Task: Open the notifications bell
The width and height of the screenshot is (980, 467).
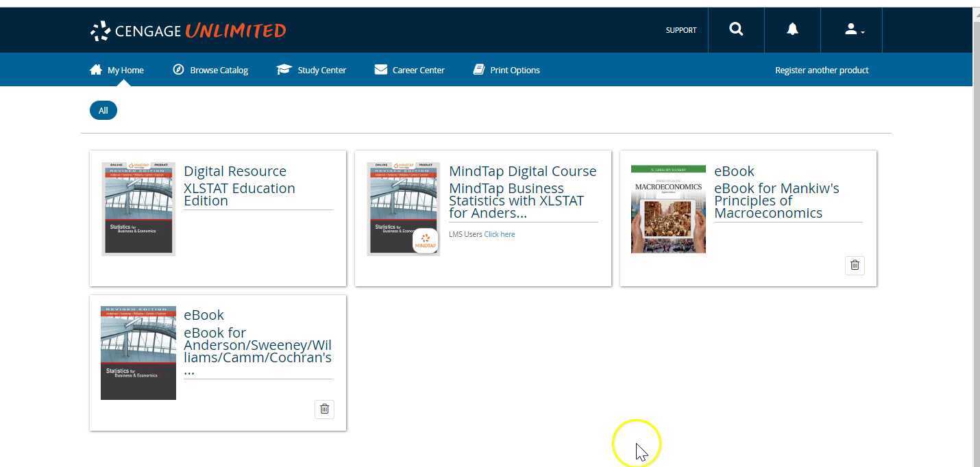Action: [x=792, y=29]
